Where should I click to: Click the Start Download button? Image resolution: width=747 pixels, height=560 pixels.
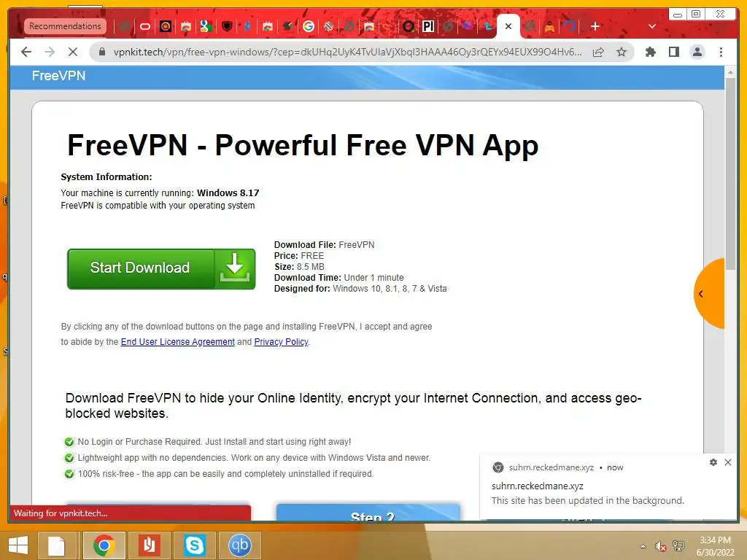pos(161,268)
